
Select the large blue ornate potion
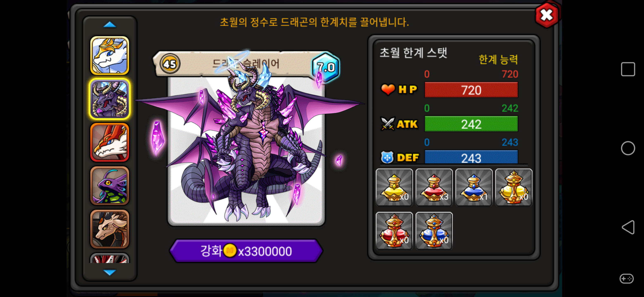point(434,231)
